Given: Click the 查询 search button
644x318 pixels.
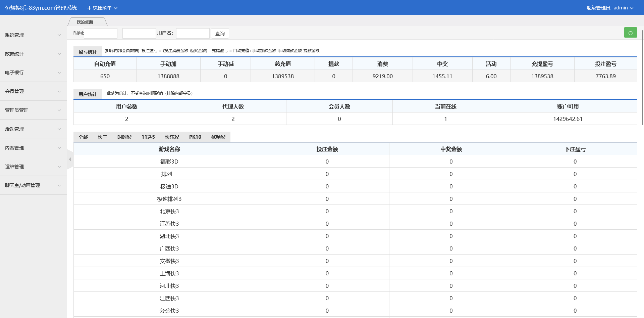Looking at the screenshot, I should click(220, 34).
